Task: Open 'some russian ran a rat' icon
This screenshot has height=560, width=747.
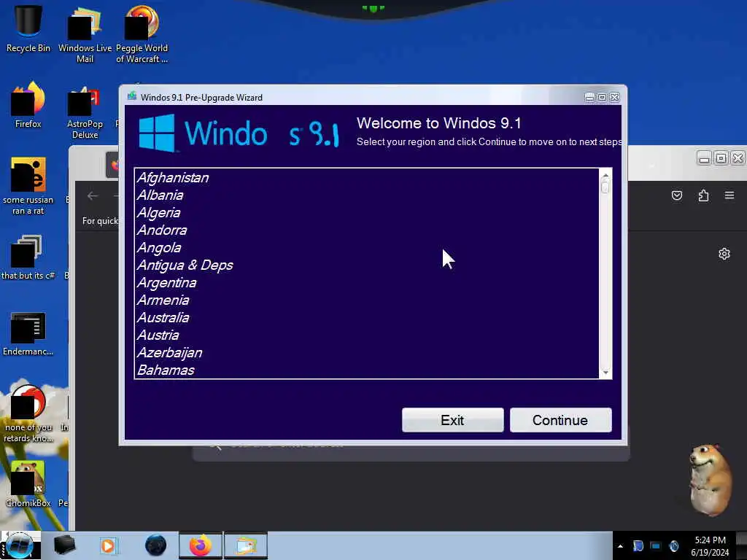Action: point(28,186)
